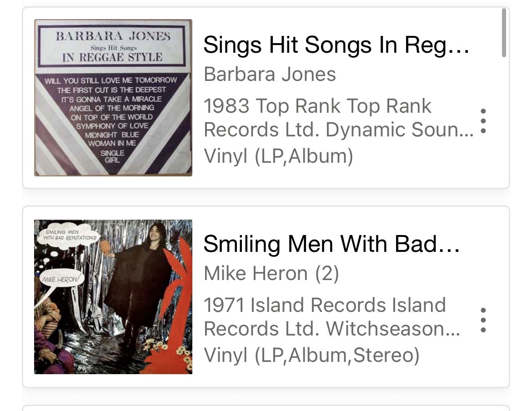
Task: Click 'SINGLE GIRL' text on Barbara Jones cover
Action: (112, 156)
